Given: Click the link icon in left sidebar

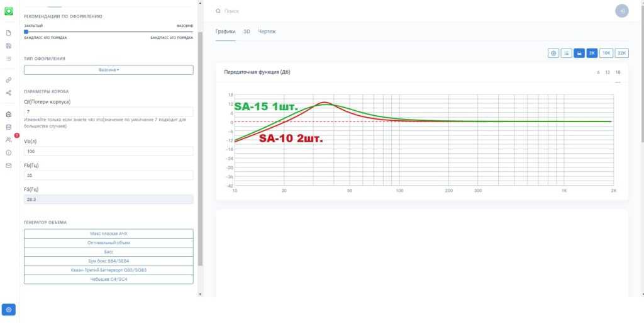Looking at the screenshot, I should coord(9,80).
